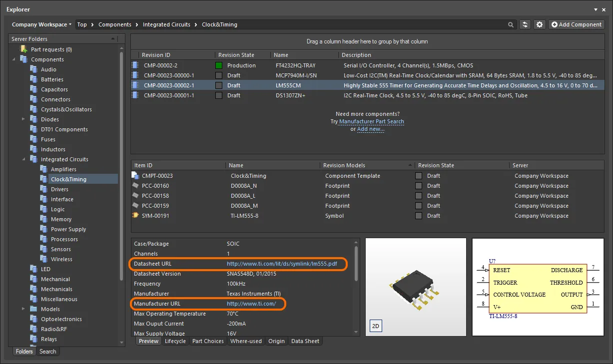Image resolution: width=613 pixels, height=364 pixels.
Task: Switch 3D preview to 2D view
Action: pyautogui.click(x=375, y=326)
